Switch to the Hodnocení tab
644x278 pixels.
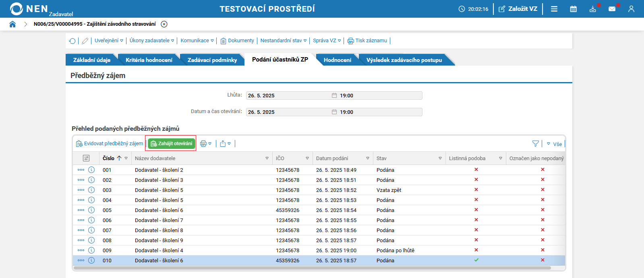pos(337,60)
